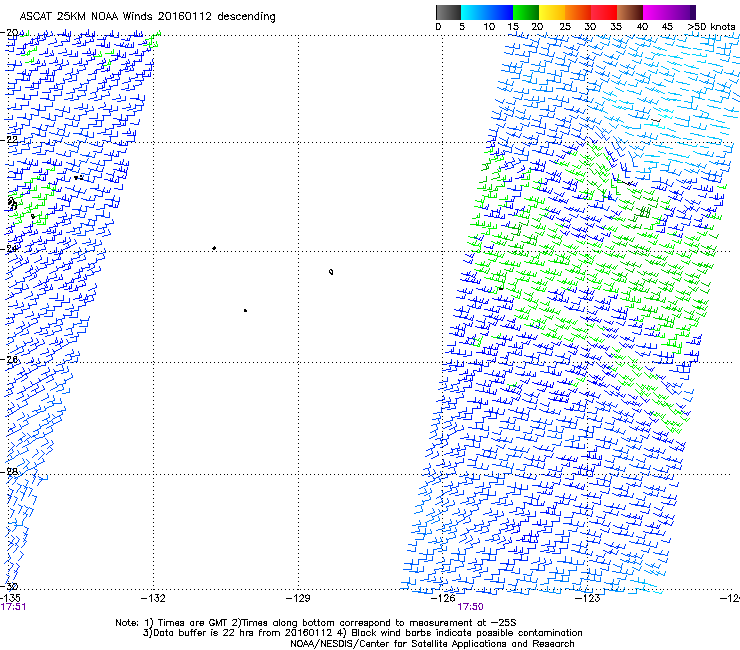The image size is (740, 650).
Task: Click the longitude label -126
Action: tap(443, 599)
